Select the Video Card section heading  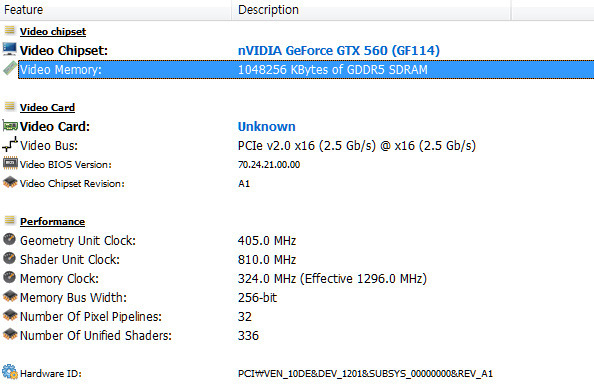click(x=47, y=108)
